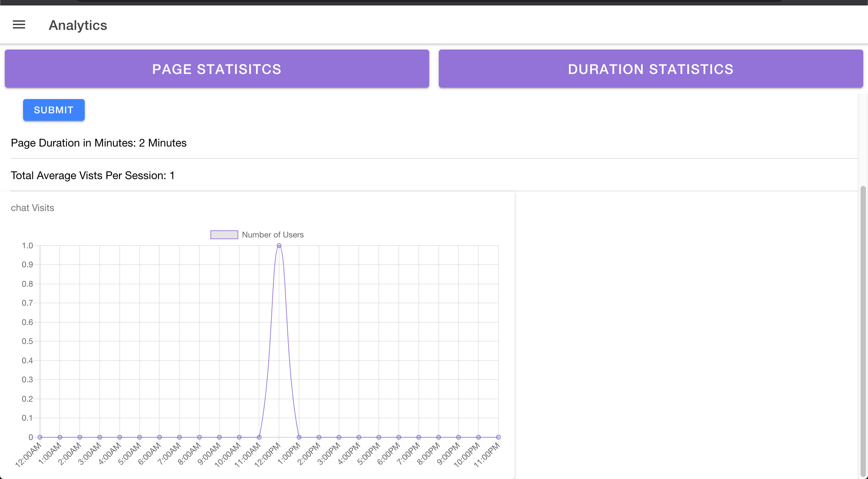Open the hamburger navigation menu

pos(19,25)
